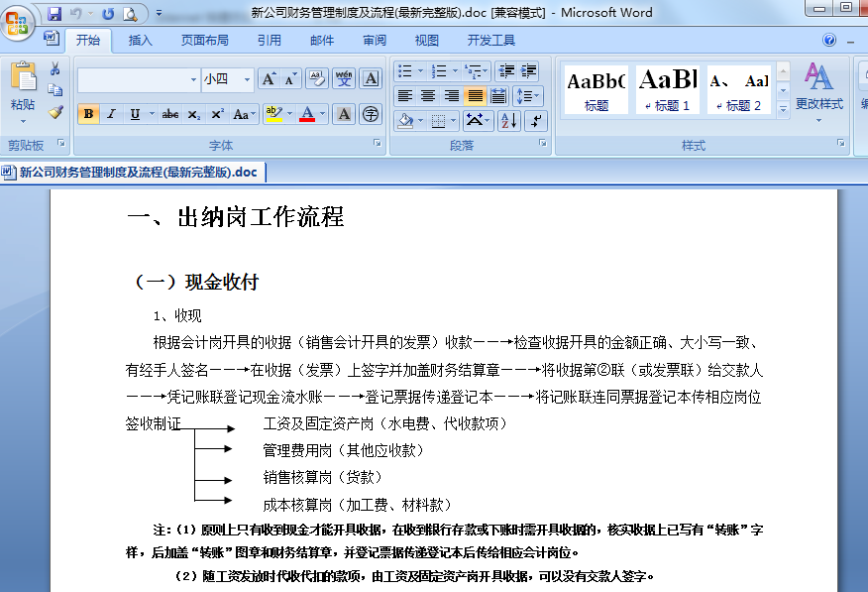Increase paragraph indent

[x=529, y=70]
